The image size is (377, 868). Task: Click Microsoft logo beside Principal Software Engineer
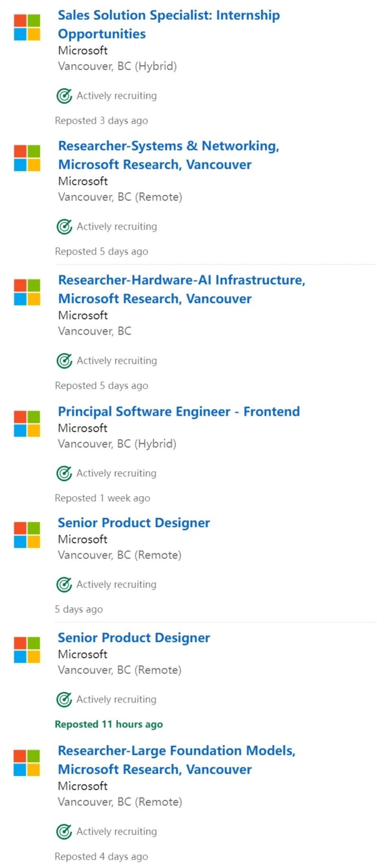click(27, 424)
